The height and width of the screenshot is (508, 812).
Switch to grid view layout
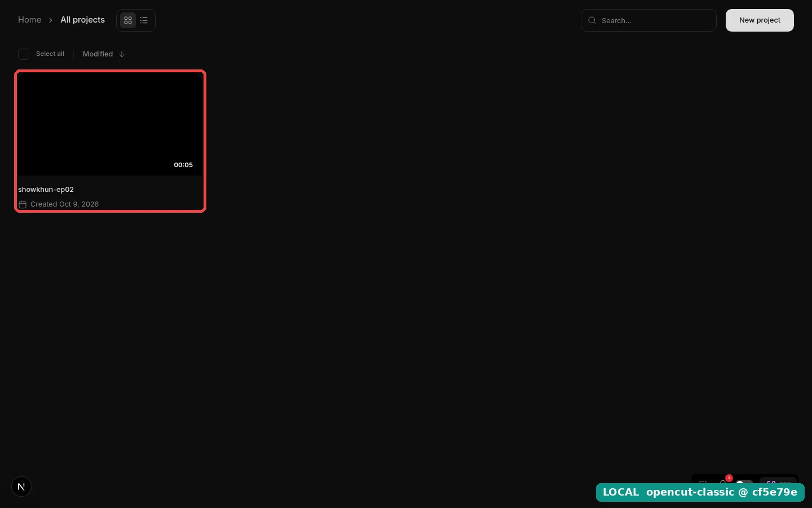click(128, 20)
